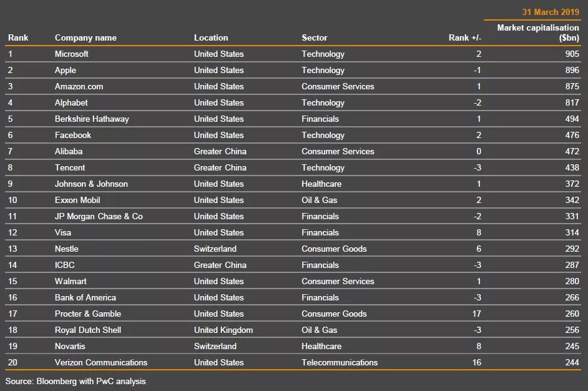Viewport: 588px width, 391px height.
Task: Click the market cap value '342'
Action: [572, 200]
